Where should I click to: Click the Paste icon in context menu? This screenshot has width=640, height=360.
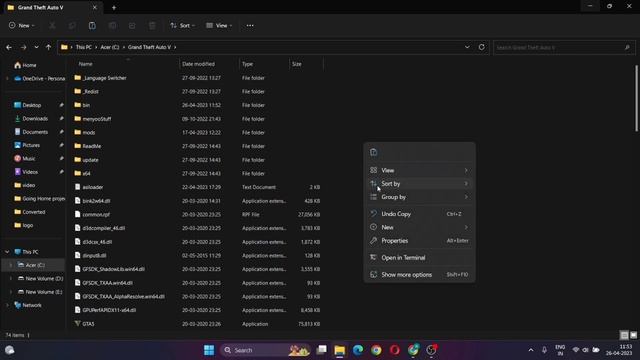373,152
